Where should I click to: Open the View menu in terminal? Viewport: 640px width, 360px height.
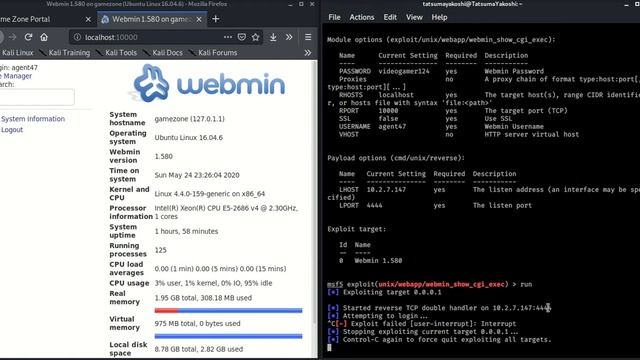click(x=414, y=17)
